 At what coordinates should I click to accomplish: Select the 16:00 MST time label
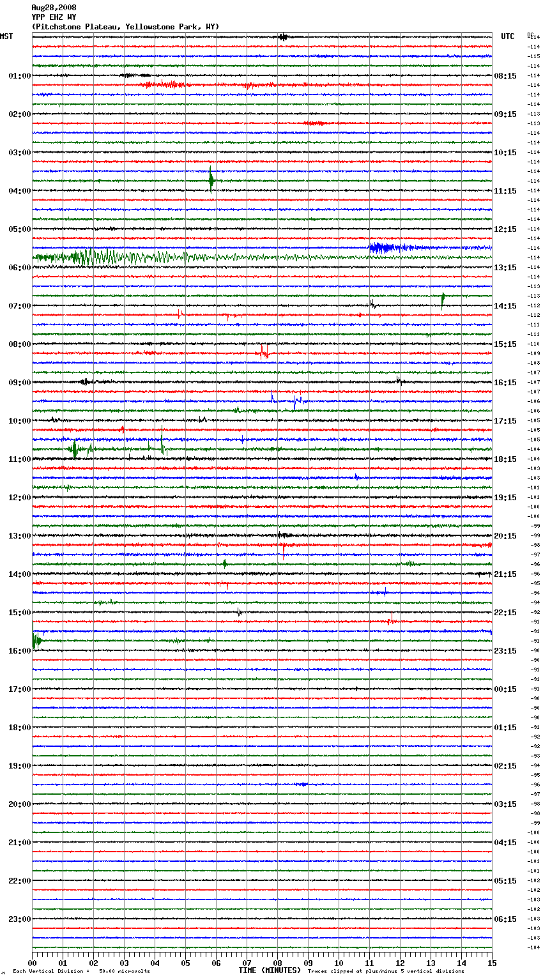(20, 651)
